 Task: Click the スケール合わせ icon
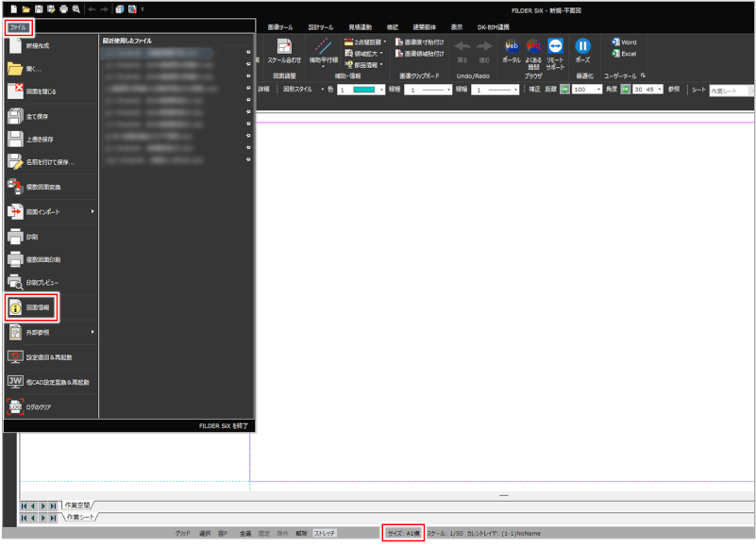[x=283, y=48]
